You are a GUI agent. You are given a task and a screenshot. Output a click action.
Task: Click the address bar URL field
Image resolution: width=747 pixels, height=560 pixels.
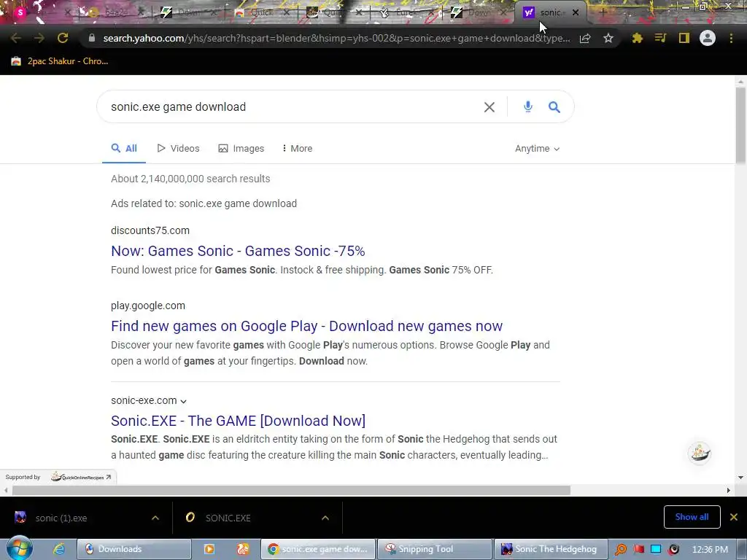tap(336, 38)
